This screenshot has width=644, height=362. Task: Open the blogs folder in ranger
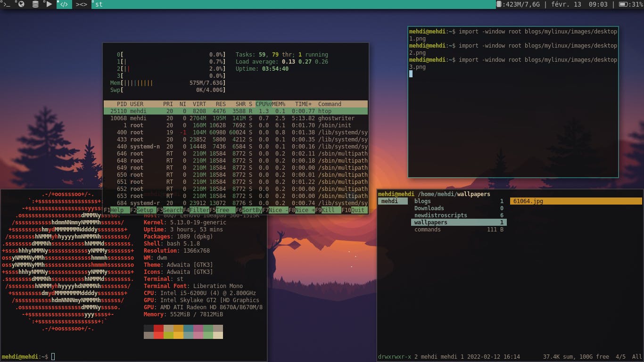click(458, 201)
